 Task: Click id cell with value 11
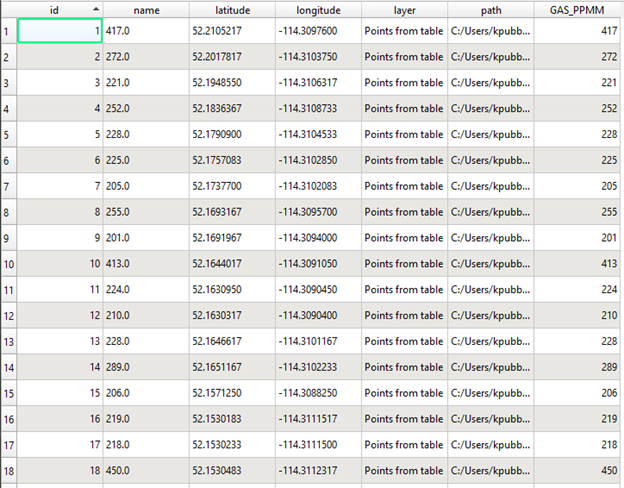click(60, 289)
